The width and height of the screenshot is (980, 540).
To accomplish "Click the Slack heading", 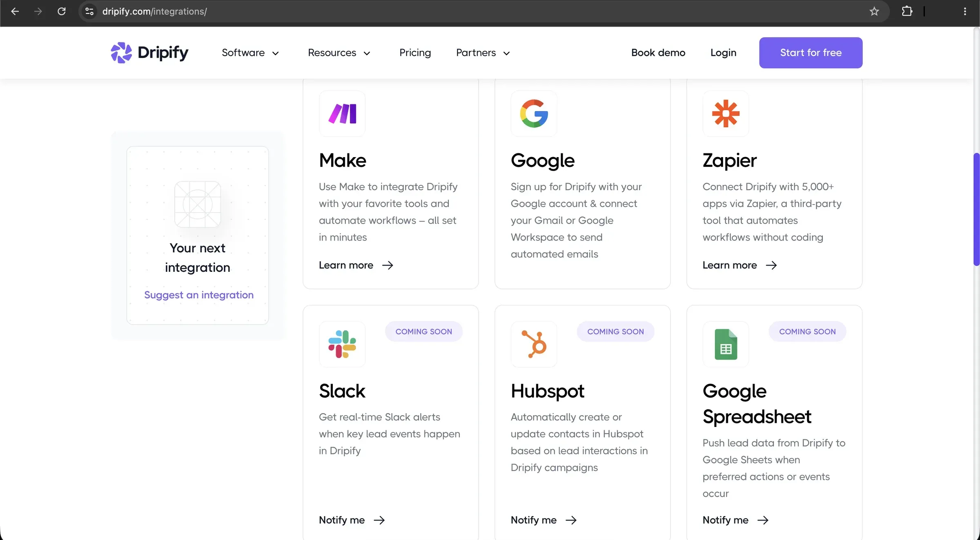I will click(x=342, y=391).
